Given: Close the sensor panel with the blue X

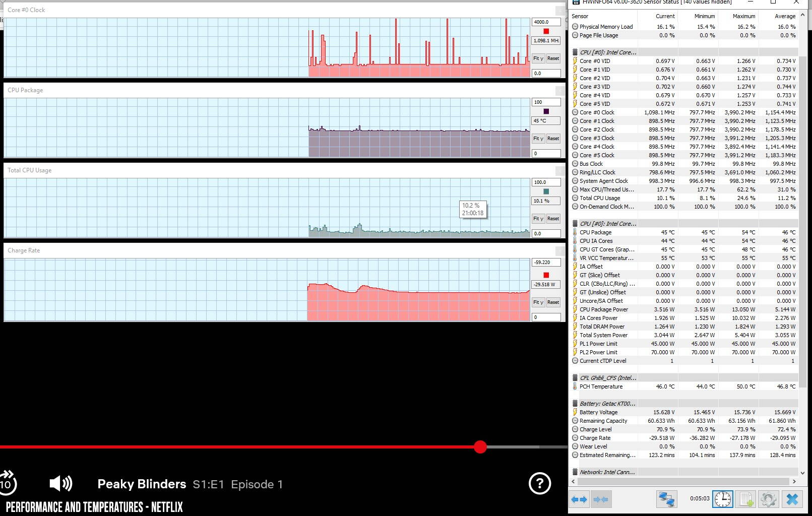Looking at the screenshot, I should tap(792, 499).
